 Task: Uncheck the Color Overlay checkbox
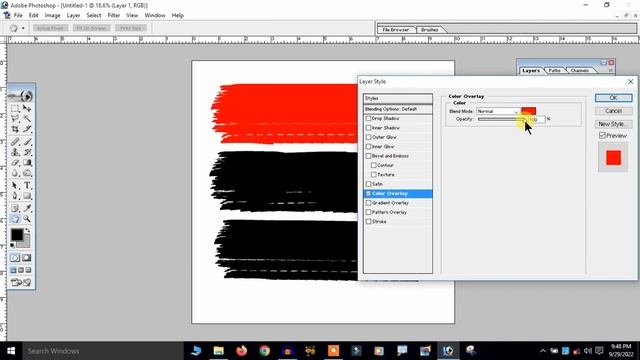[368, 193]
